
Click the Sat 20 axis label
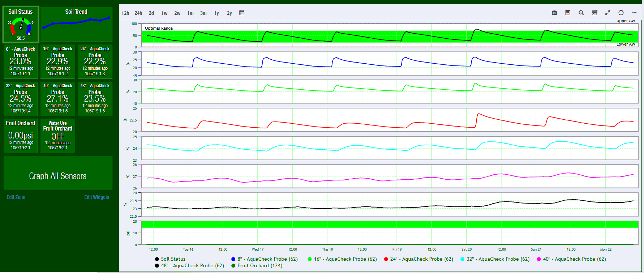click(x=467, y=249)
